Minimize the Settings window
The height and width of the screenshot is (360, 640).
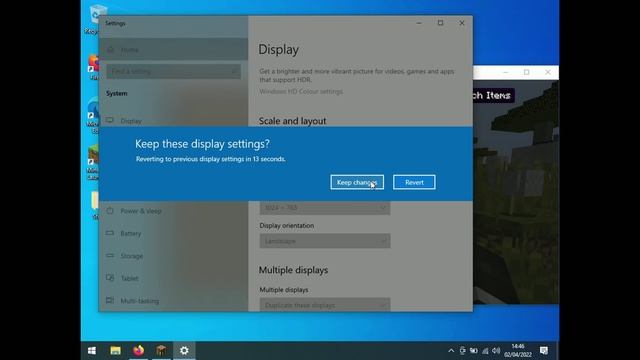point(419,23)
